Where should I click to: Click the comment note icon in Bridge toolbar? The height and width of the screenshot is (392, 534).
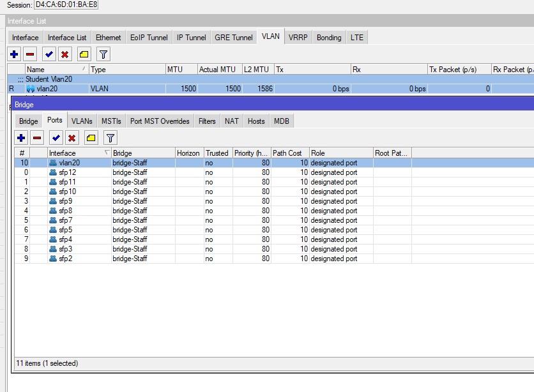tap(91, 138)
